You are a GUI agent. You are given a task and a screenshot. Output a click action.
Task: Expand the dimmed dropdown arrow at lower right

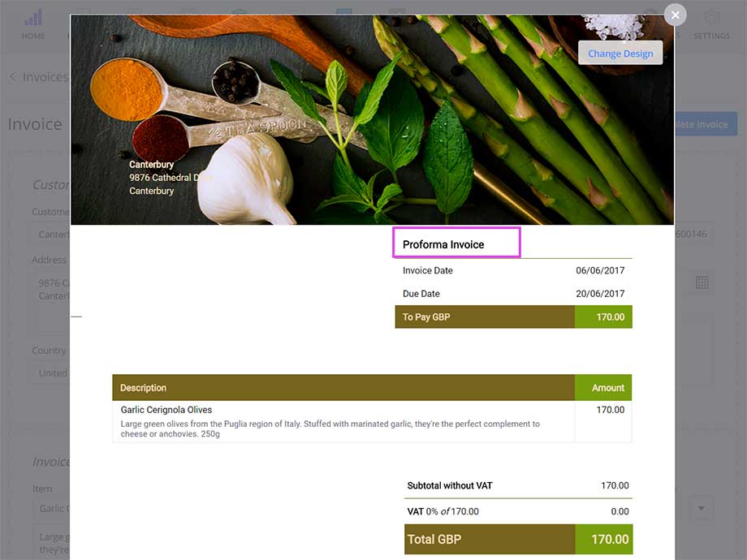[701, 509]
